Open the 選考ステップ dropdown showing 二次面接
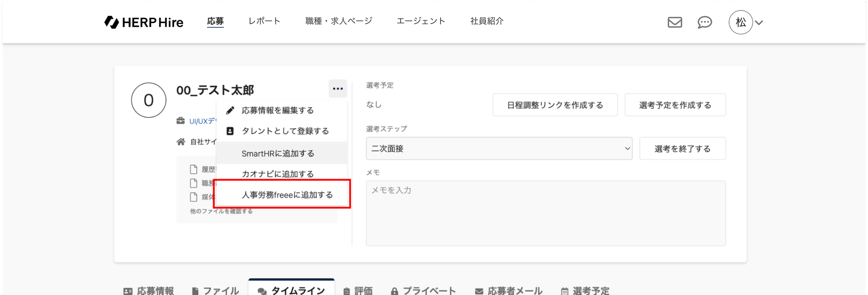868x295 pixels. (499, 148)
